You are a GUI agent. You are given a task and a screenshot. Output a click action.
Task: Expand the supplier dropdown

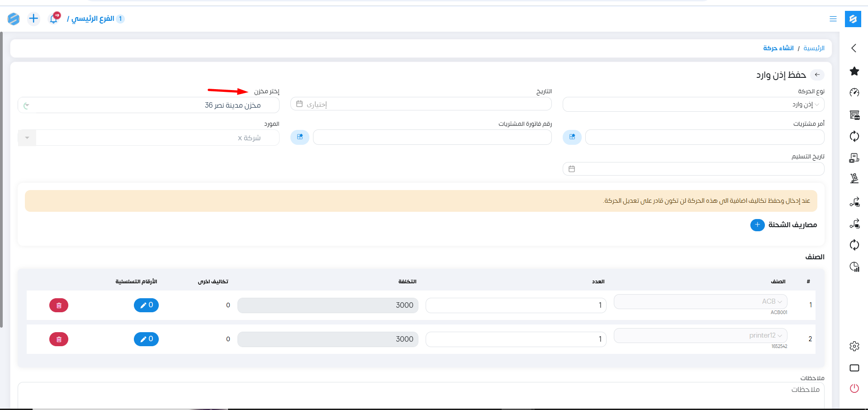[x=27, y=138]
